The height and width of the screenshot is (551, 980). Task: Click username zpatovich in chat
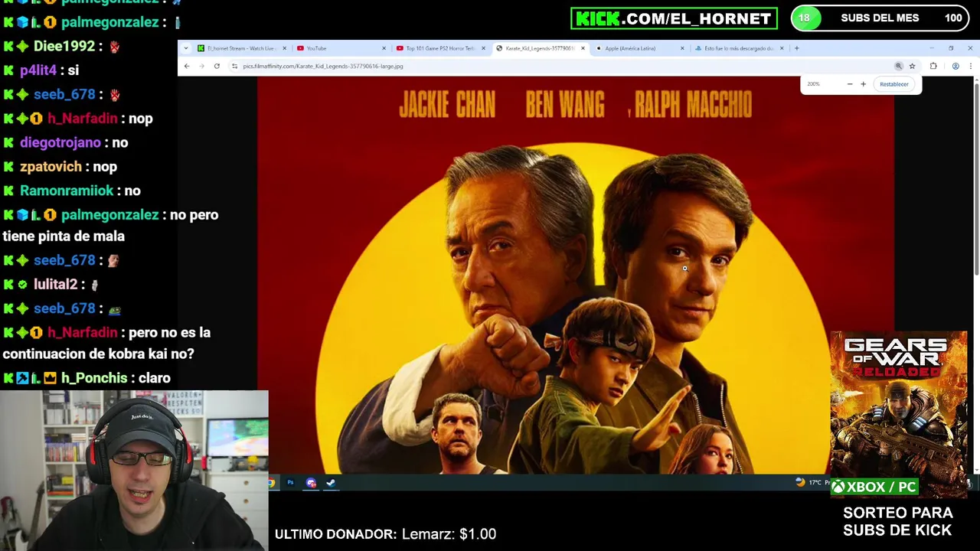point(51,166)
